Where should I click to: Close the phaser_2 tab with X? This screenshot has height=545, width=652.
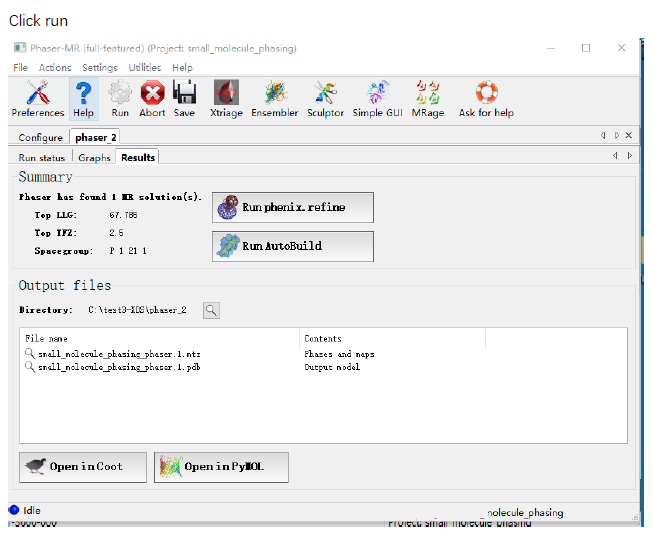tap(629, 135)
